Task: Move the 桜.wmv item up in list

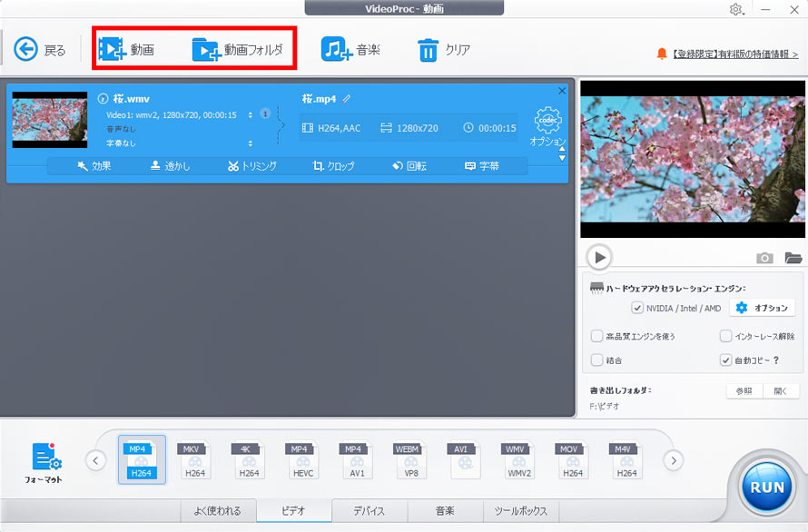Action: coord(562,149)
